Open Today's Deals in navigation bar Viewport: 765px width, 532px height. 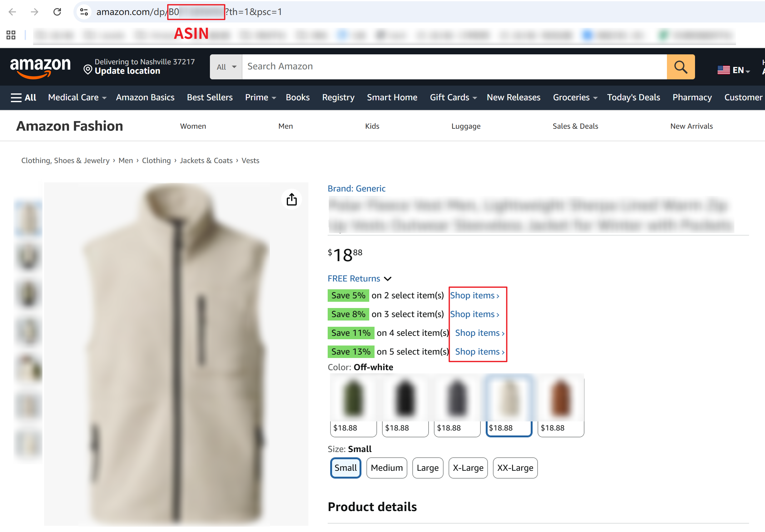click(x=633, y=97)
